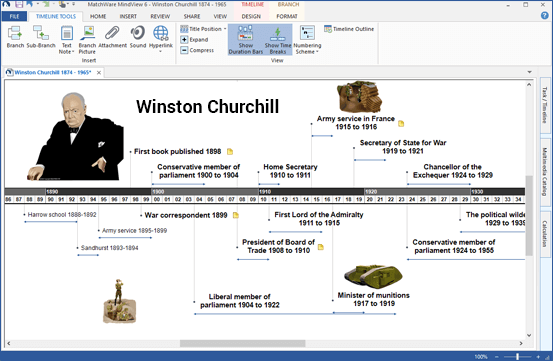Select the trench picture above Army service

tap(359, 97)
